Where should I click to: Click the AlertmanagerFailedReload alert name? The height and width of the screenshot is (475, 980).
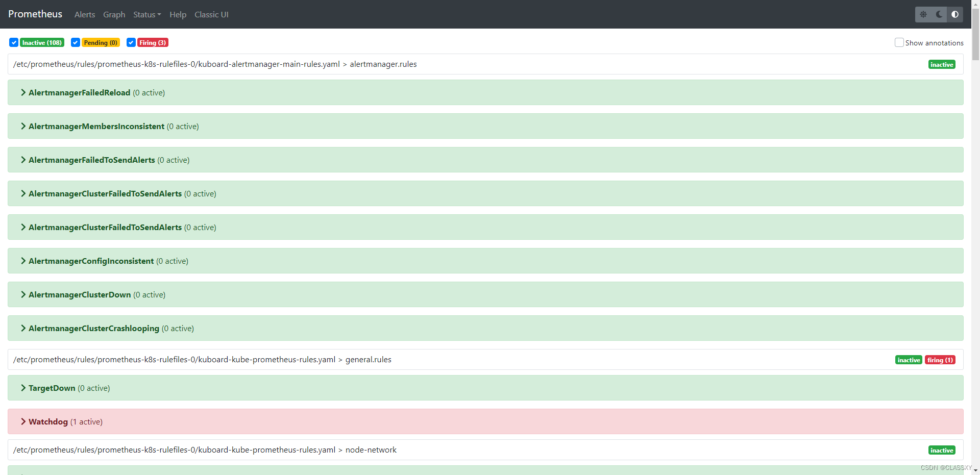(x=79, y=92)
